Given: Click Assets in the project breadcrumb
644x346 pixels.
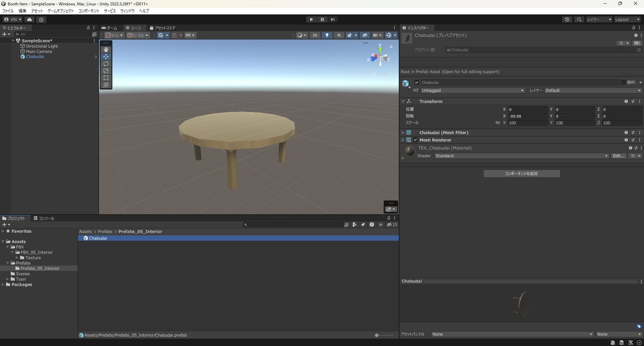Looking at the screenshot, I should pyautogui.click(x=86, y=232).
